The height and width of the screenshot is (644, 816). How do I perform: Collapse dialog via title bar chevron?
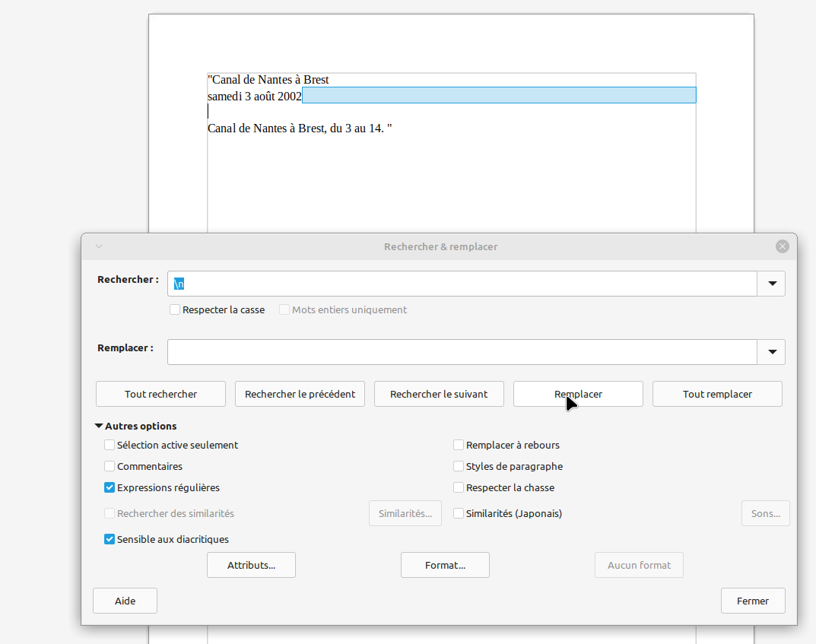click(x=99, y=246)
